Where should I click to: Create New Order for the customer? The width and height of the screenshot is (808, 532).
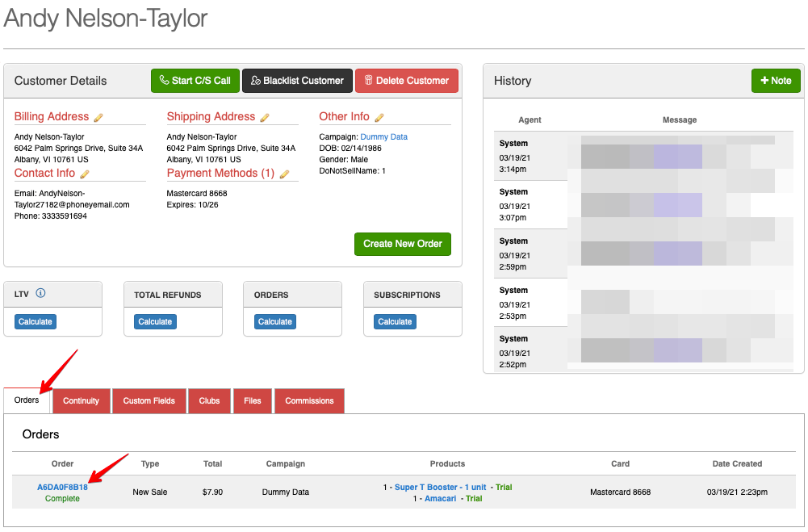tap(403, 244)
